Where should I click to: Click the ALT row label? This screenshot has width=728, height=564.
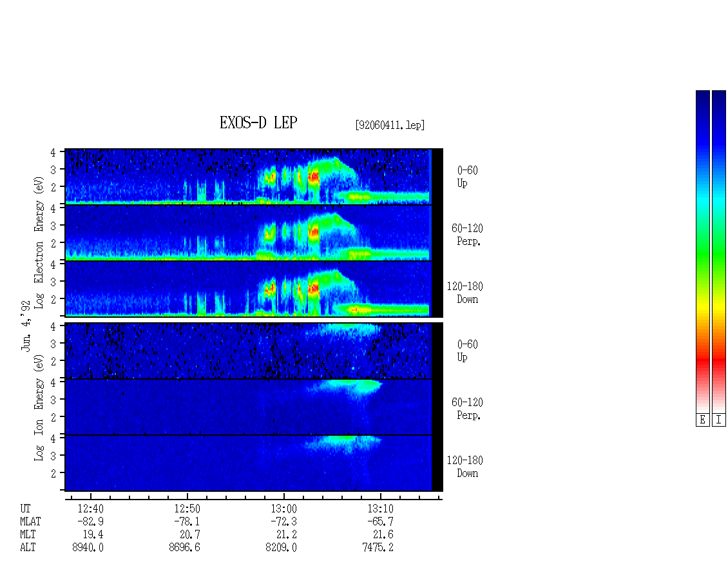pos(28,548)
